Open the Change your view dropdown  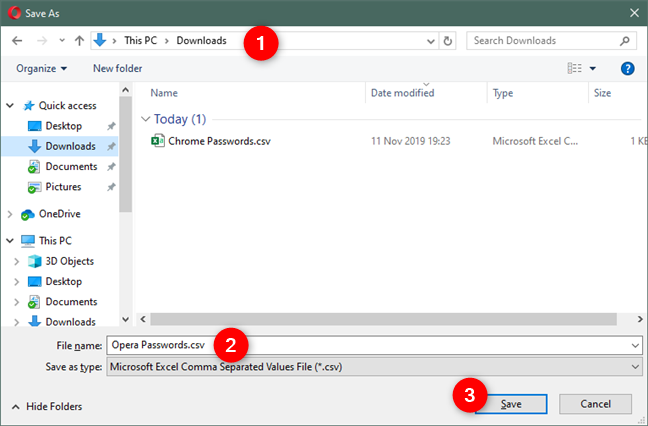click(x=592, y=68)
